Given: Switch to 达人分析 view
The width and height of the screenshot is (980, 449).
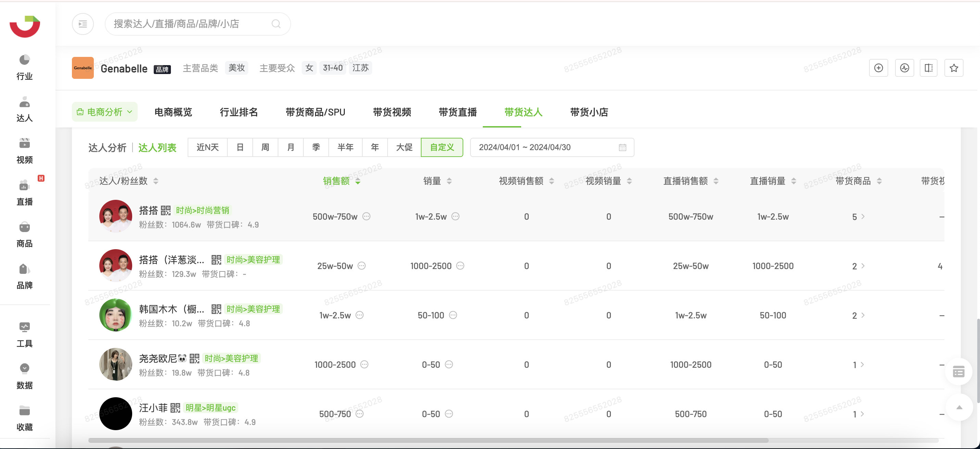Looking at the screenshot, I should (x=107, y=148).
